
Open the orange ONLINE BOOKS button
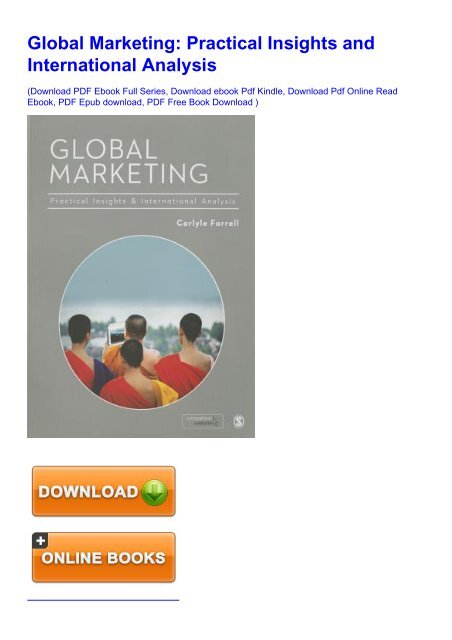(104, 557)
